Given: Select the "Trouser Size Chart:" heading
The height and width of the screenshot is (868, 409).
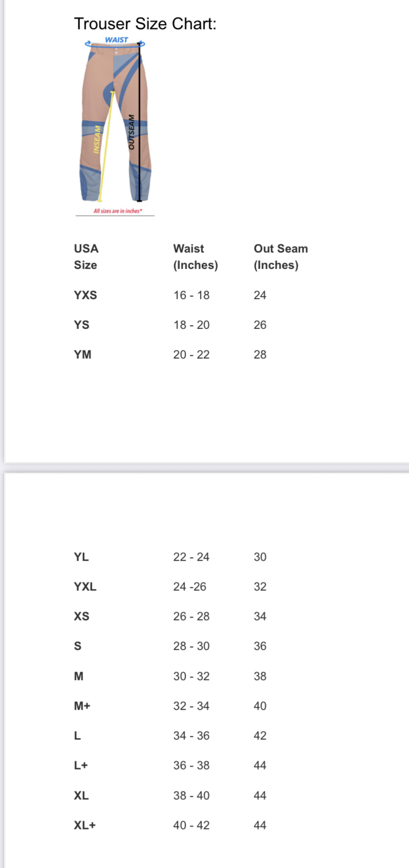Looking at the screenshot, I should point(145,24).
